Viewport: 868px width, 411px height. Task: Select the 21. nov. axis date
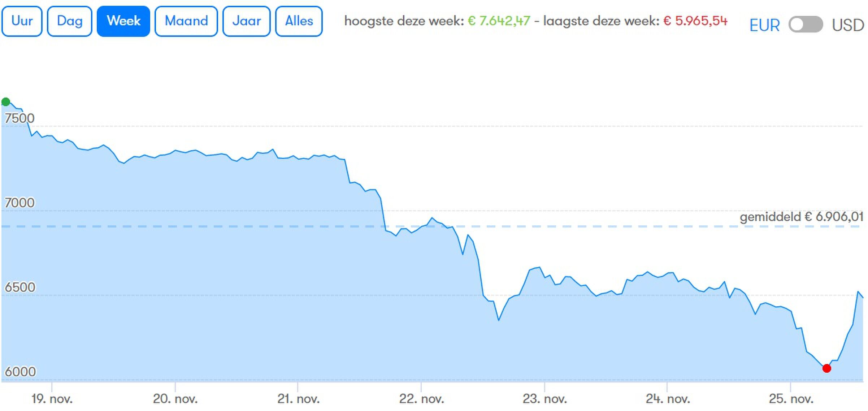pos(298,399)
